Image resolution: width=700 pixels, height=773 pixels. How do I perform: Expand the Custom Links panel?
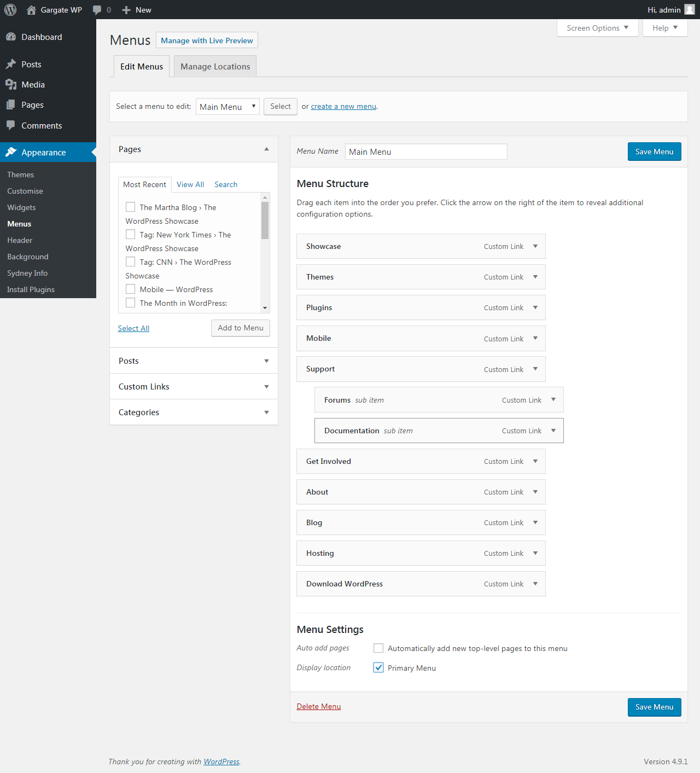[194, 386]
